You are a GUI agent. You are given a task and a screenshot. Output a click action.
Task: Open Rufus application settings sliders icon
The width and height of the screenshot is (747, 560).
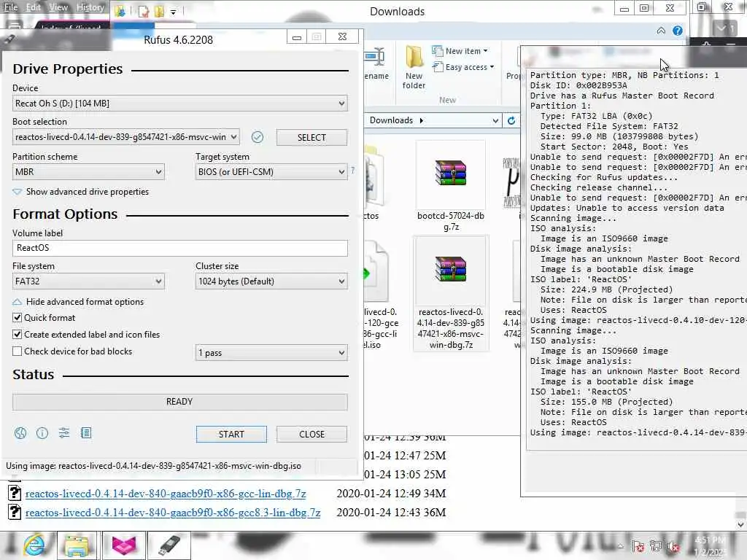pyautogui.click(x=64, y=433)
